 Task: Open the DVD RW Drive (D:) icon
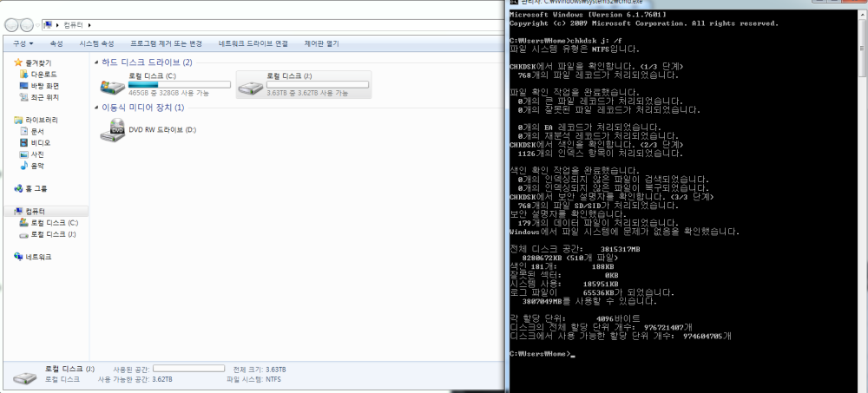point(112,129)
